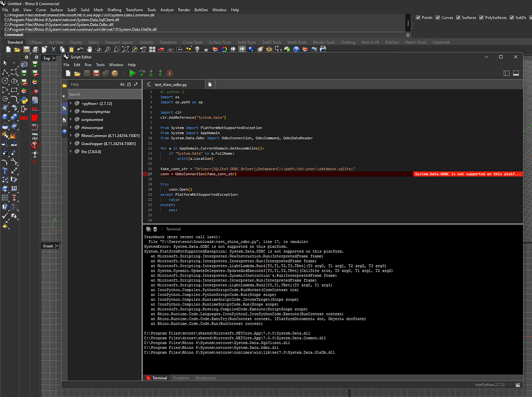
Task: Switch to the Problems tab
Action: coord(181,378)
